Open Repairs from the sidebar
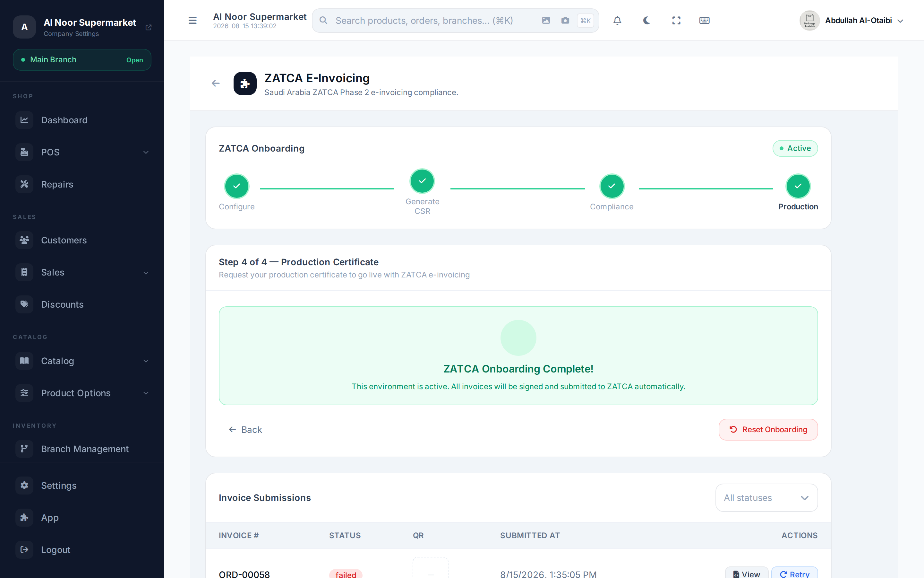 click(x=82, y=184)
